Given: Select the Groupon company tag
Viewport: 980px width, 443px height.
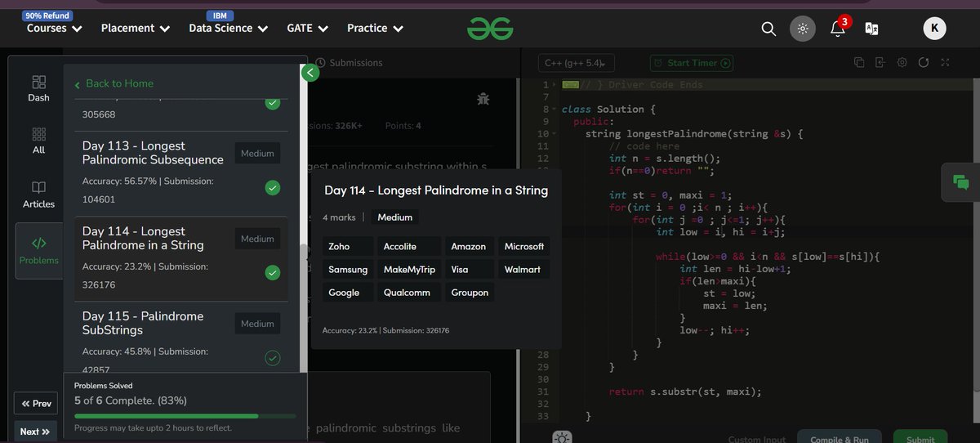Looking at the screenshot, I should pyautogui.click(x=470, y=292).
